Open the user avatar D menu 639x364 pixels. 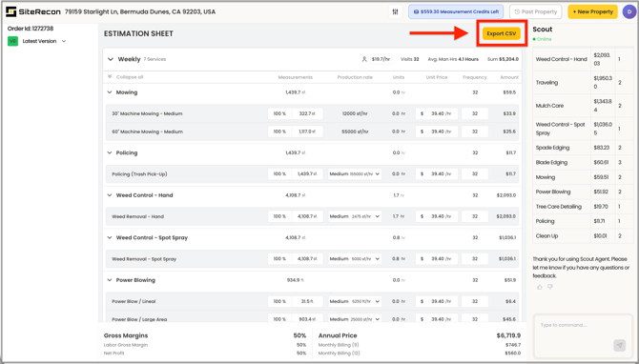point(629,11)
